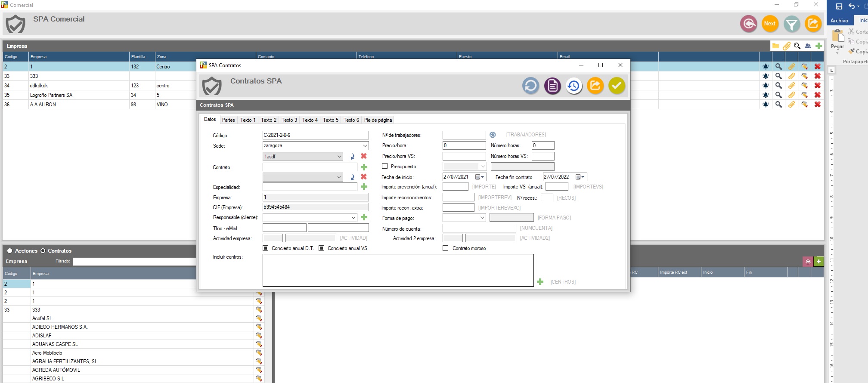868x383 pixels.
Task: Click the Filtrado input field
Action: click(134, 261)
